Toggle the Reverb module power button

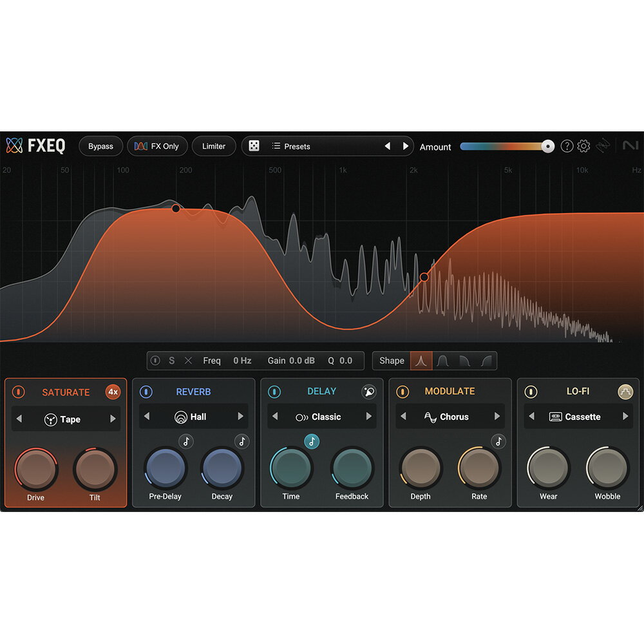(146, 392)
